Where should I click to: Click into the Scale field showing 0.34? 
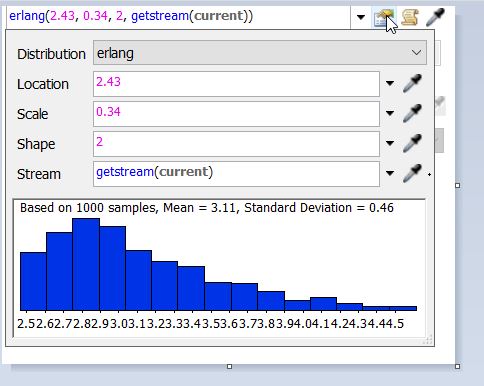236,114
